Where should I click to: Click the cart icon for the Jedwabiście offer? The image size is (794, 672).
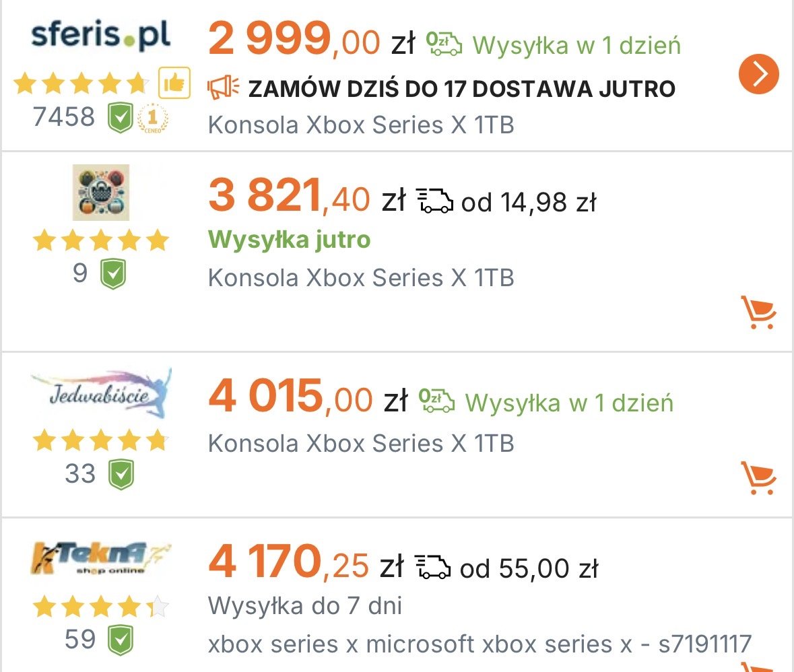click(x=758, y=478)
